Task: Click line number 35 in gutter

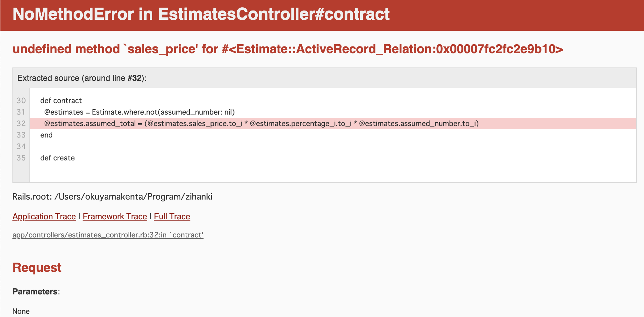Action: tap(21, 158)
